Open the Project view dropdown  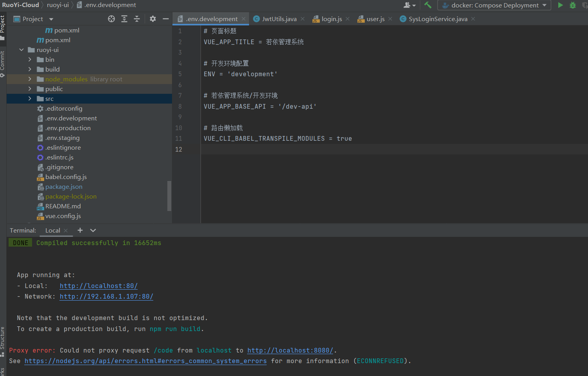pyautogui.click(x=51, y=19)
